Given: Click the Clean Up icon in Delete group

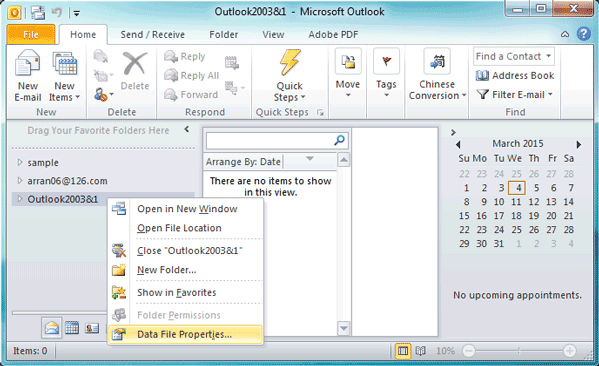Looking at the screenshot, I should 103,75.
